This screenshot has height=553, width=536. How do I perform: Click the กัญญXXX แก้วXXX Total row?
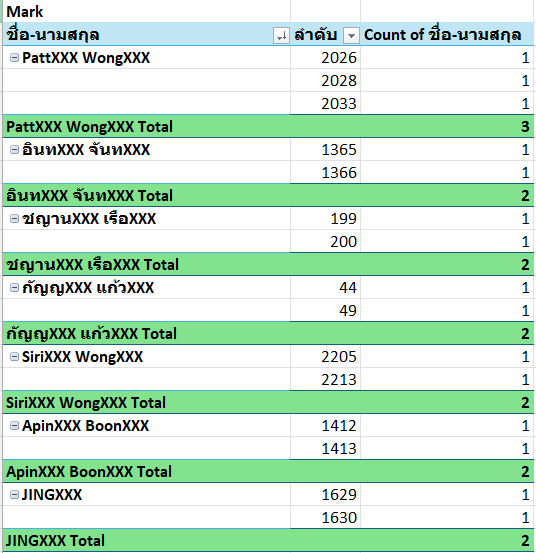coord(268,334)
